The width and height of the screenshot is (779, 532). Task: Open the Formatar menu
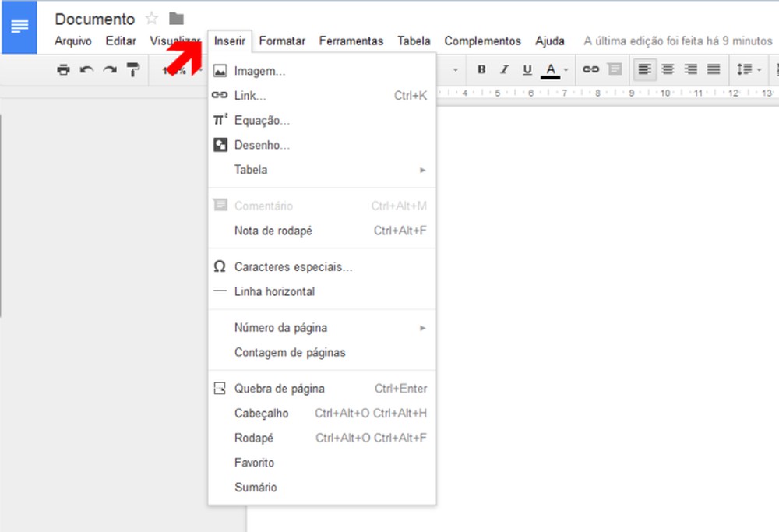[282, 41]
